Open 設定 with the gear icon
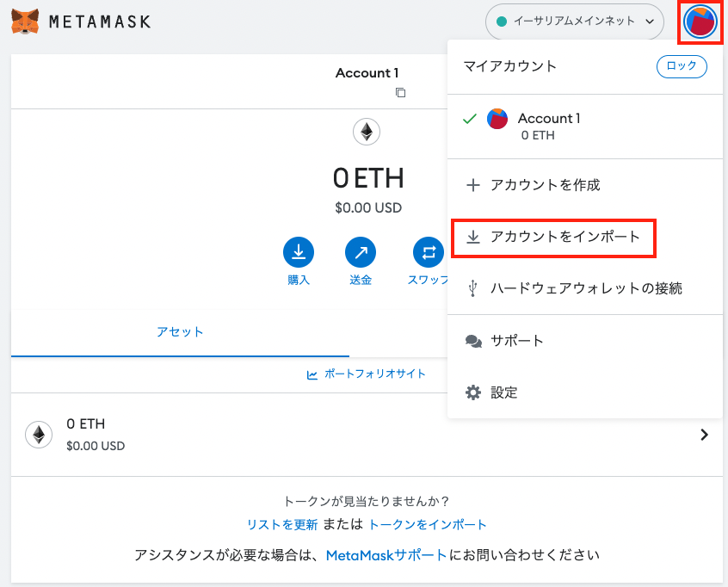This screenshot has width=728, height=587. (x=474, y=392)
